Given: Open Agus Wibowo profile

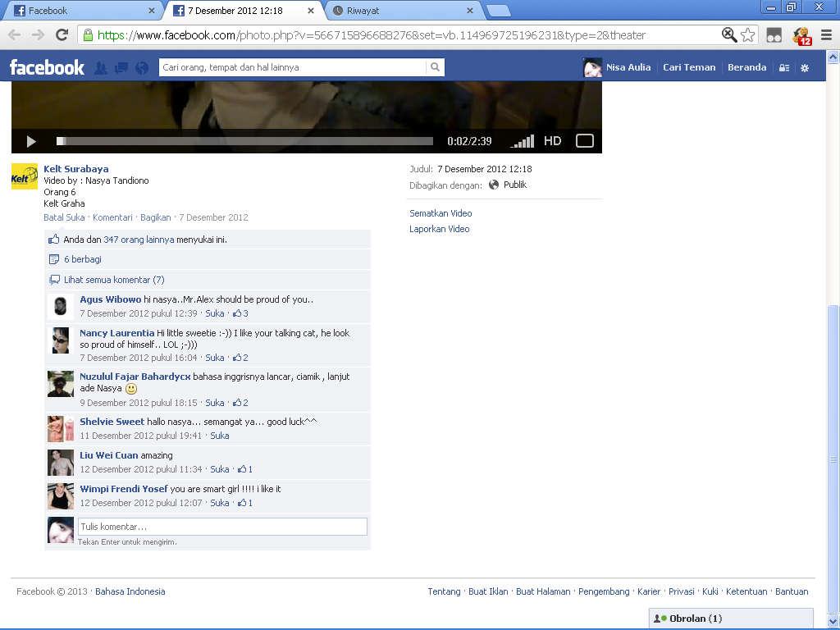Looking at the screenshot, I should (x=111, y=299).
